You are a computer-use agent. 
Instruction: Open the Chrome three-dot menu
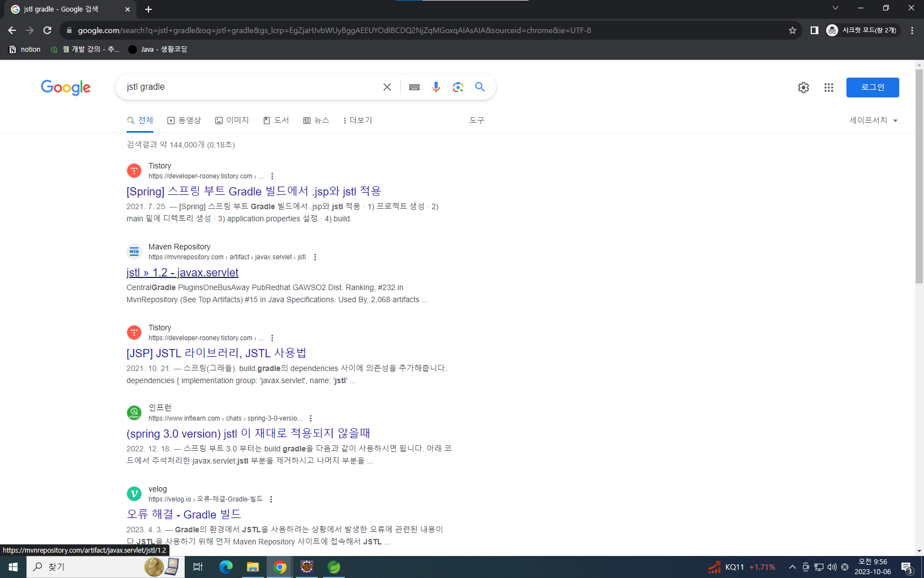(x=912, y=30)
